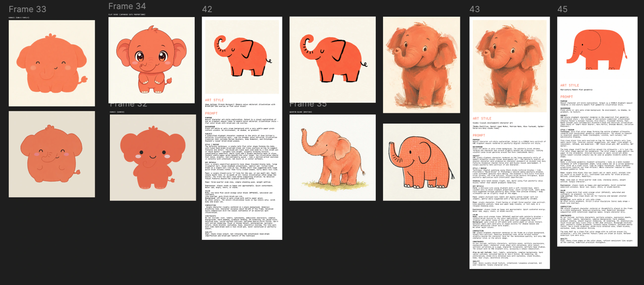The image size is (644, 285).
Task: Click the "PROMPT" heading in frame 45
Action: [566, 97]
